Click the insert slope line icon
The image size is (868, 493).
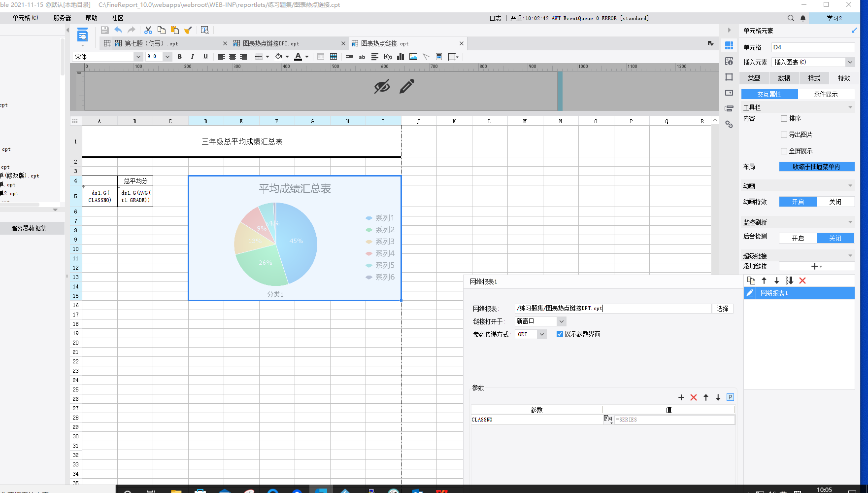click(426, 57)
